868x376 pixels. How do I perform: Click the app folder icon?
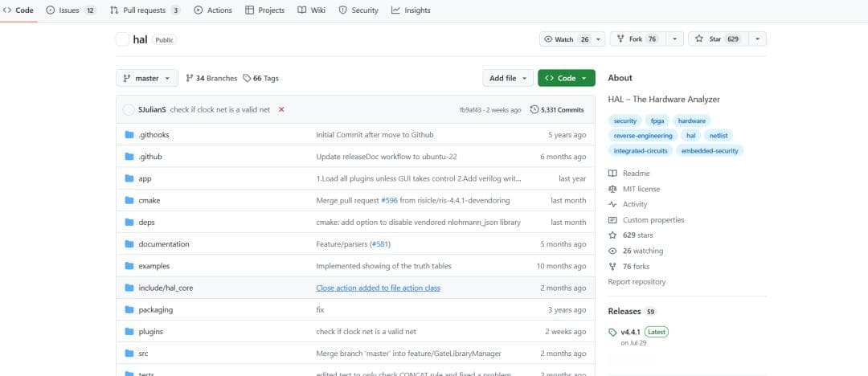(x=129, y=178)
